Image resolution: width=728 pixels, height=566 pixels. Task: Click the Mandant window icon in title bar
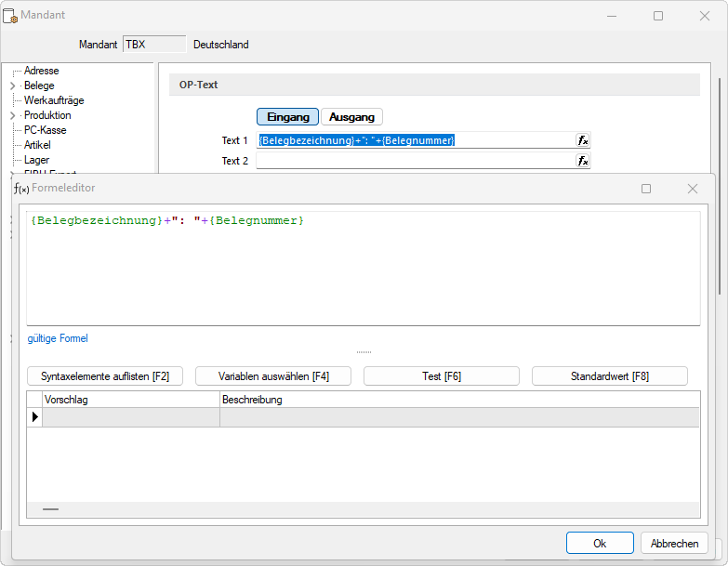[10, 16]
